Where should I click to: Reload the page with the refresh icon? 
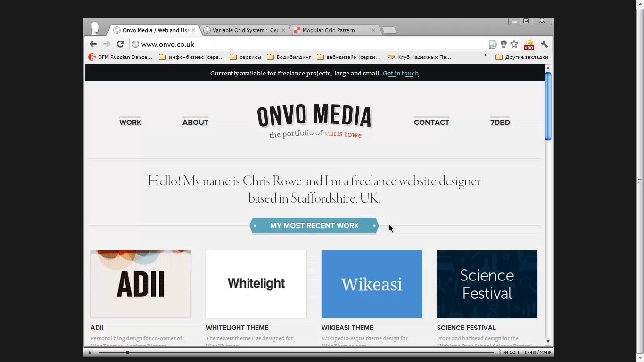coord(120,44)
